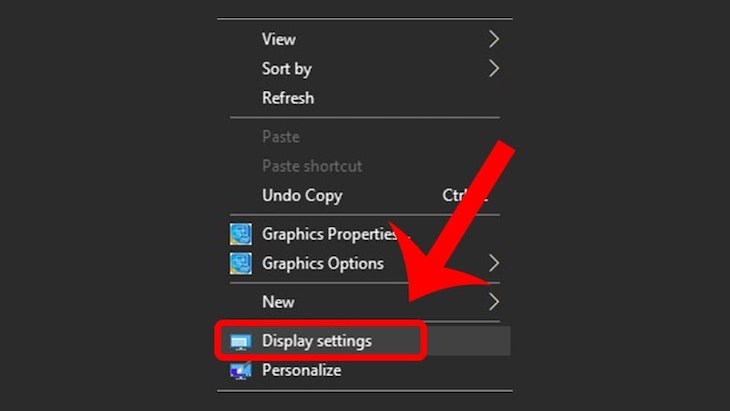
Task: Click the Personalize icon
Action: [x=240, y=370]
